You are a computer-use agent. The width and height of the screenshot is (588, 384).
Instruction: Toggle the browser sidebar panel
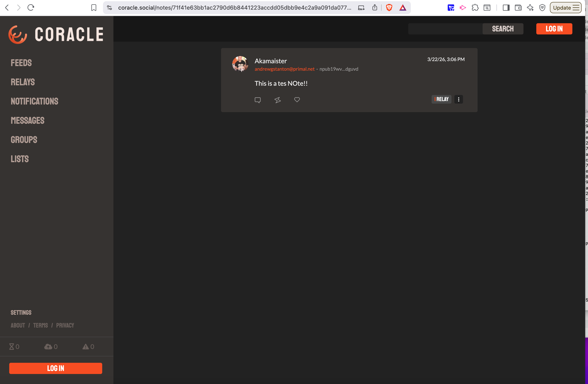pyautogui.click(x=506, y=8)
